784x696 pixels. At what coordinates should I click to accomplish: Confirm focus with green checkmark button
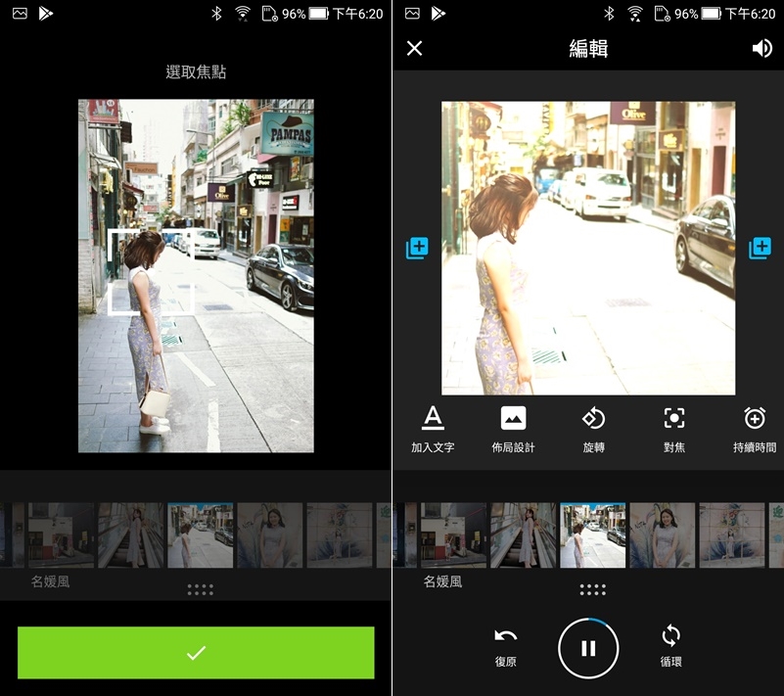click(196, 652)
